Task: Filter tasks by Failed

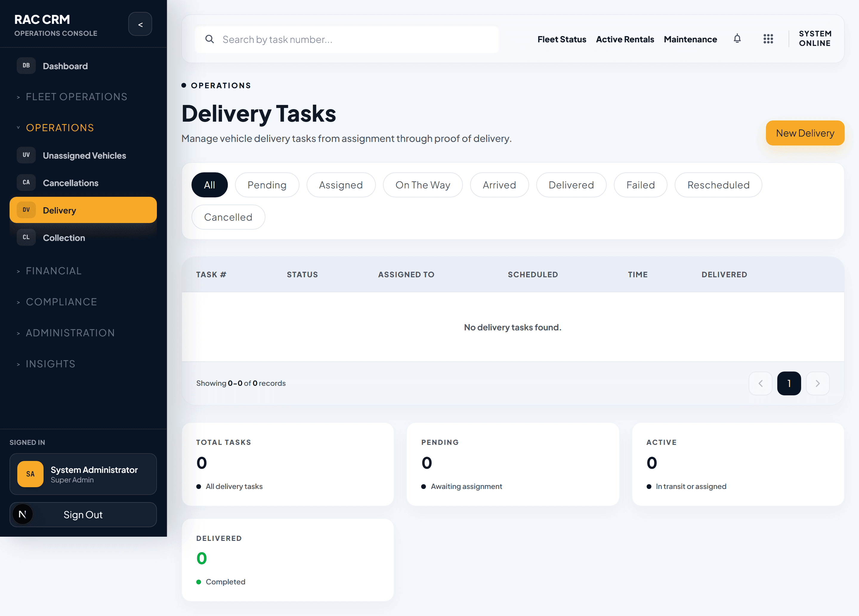Action: 640,185
